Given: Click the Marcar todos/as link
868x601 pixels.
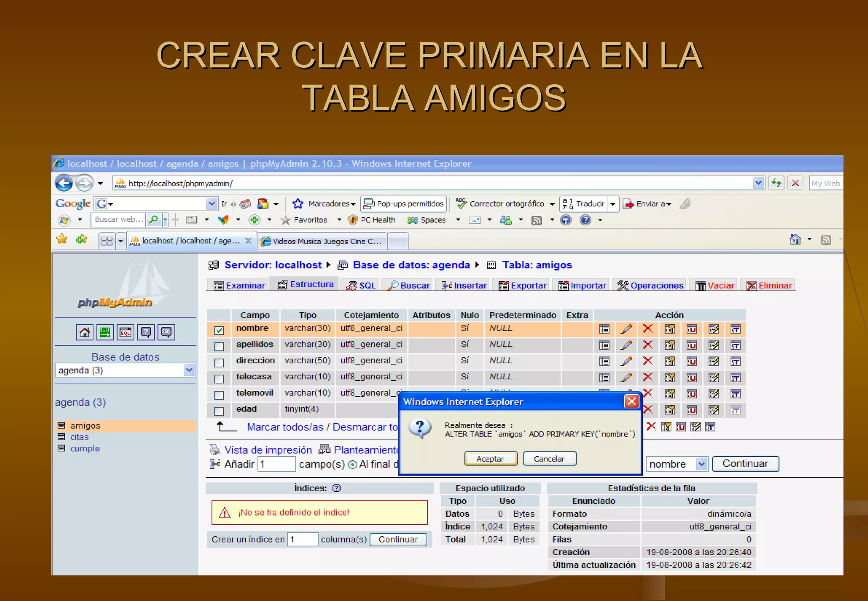Looking at the screenshot, I should (285, 427).
